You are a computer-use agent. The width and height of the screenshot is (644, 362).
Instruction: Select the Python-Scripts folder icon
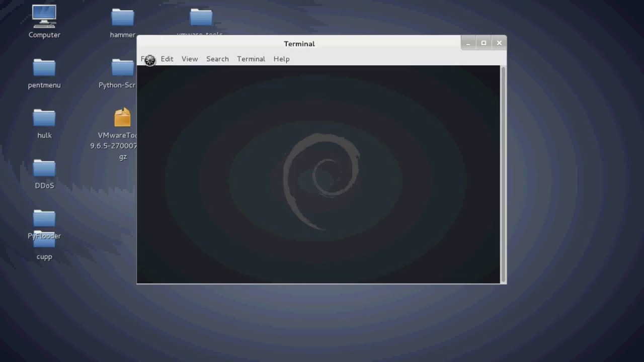(123, 68)
